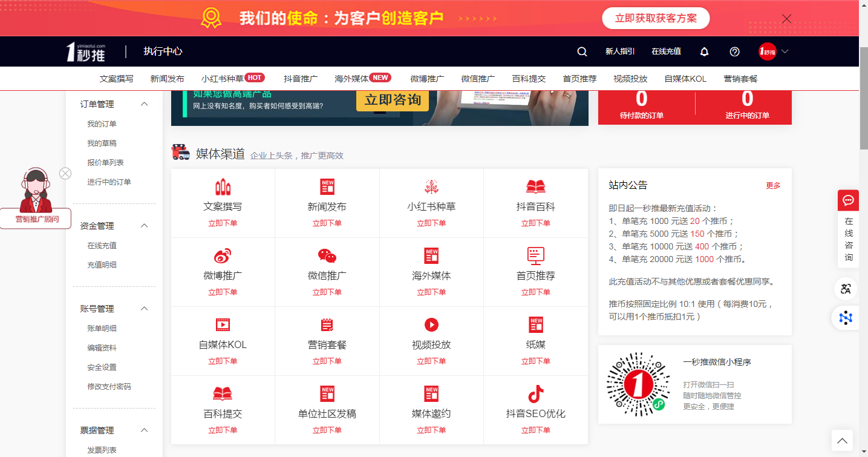Open the translate icon on right sidebar
The image size is (868, 457).
(x=846, y=289)
